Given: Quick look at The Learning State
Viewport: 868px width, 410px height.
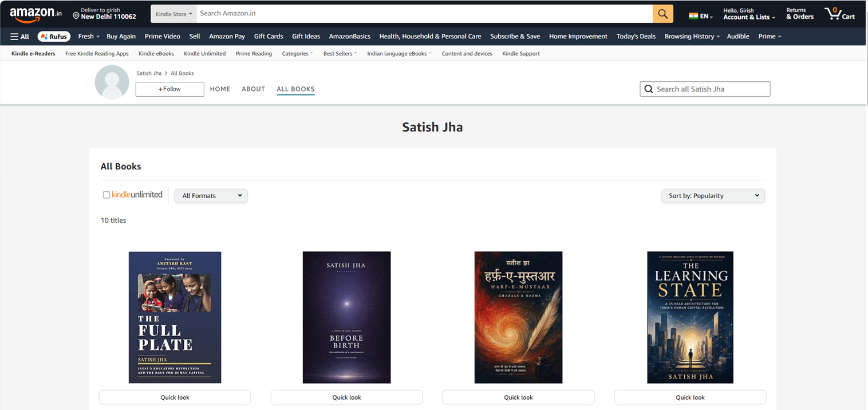Looking at the screenshot, I should (x=690, y=397).
